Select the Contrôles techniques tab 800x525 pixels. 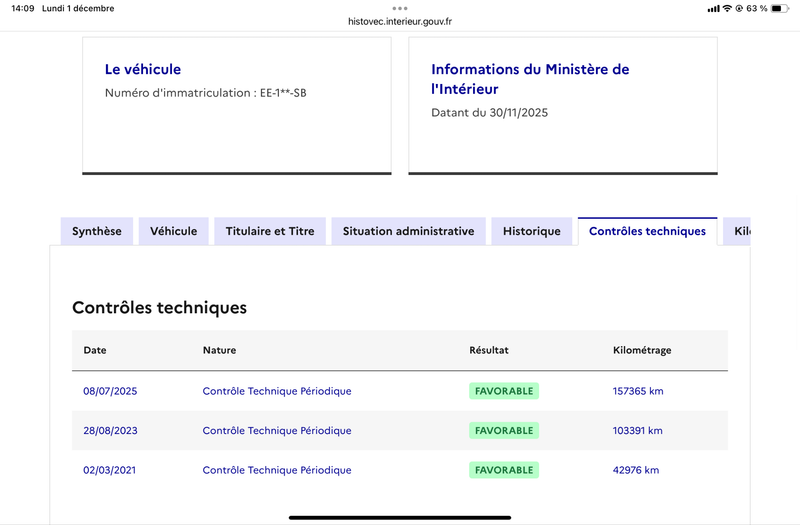[x=647, y=231]
